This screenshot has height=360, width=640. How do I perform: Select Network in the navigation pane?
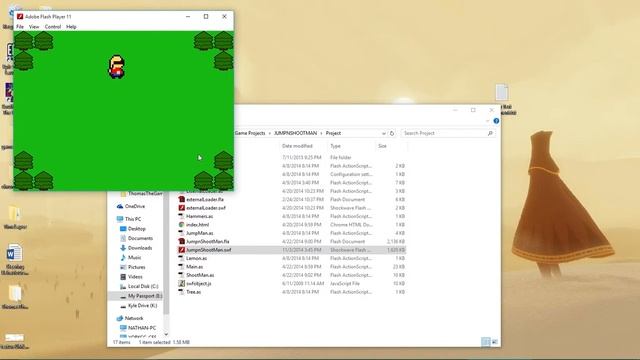tap(134, 318)
